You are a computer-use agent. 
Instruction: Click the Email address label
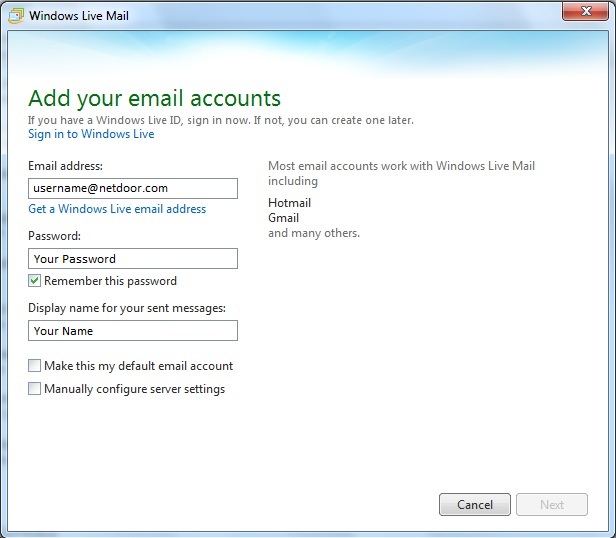(x=66, y=166)
